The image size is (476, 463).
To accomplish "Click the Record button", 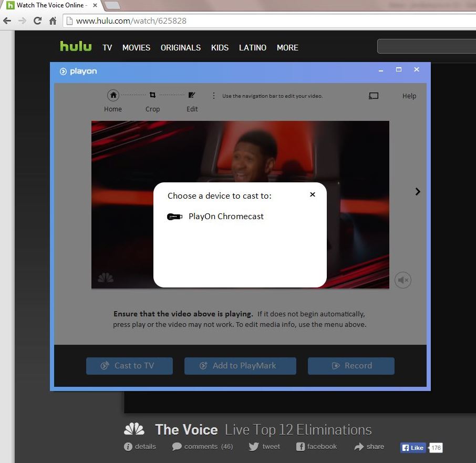I will click(x=351, y=366).
